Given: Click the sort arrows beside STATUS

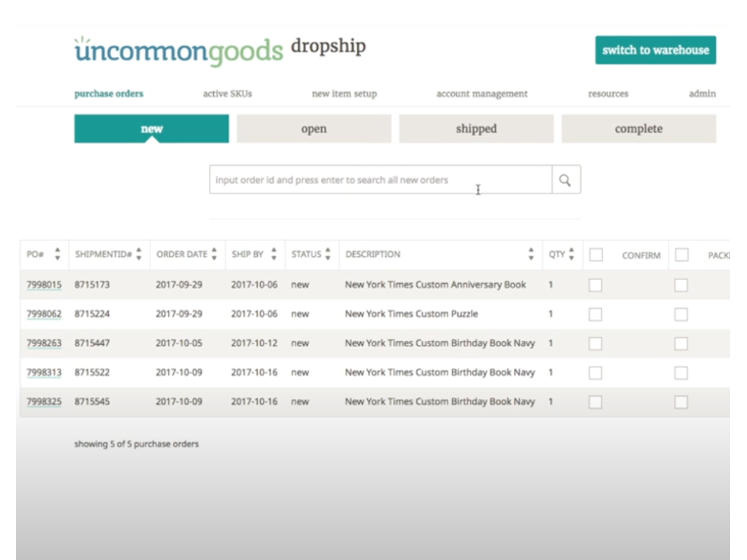Looking at the screenshot, I should [328, 254].
